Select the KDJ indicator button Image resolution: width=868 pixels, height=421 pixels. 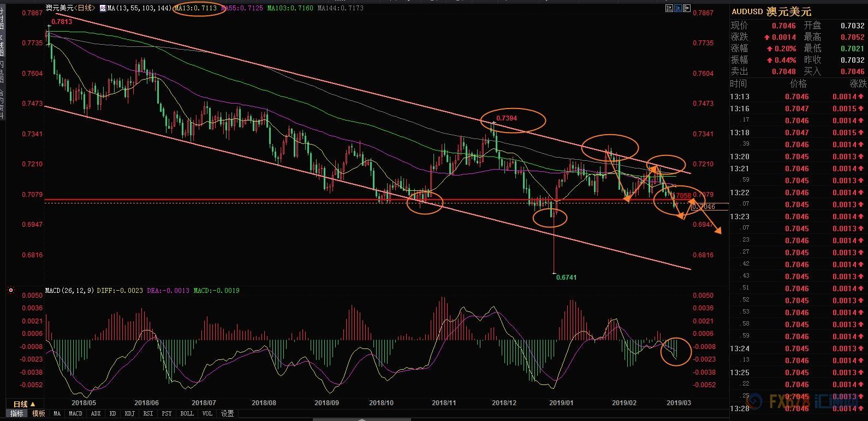(x=129, y=414)
